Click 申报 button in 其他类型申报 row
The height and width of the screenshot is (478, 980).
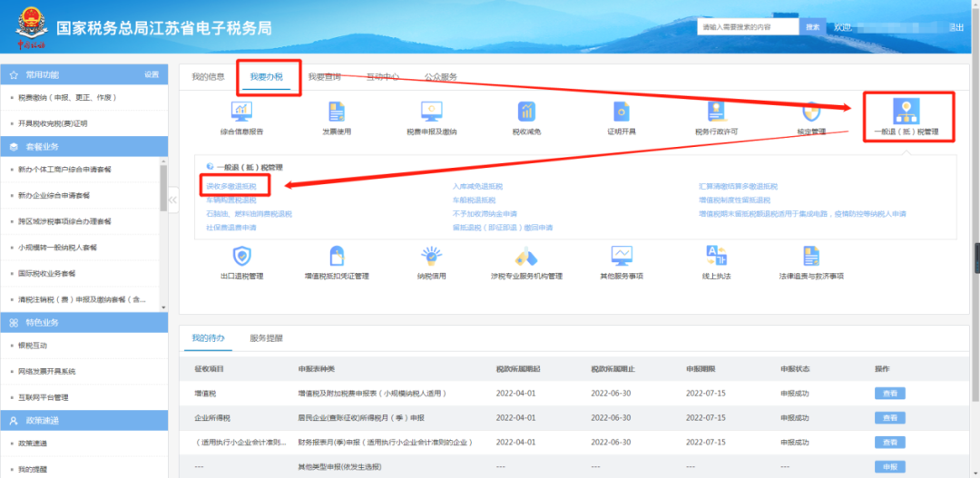pyautogui.click(x=890, y=467)
